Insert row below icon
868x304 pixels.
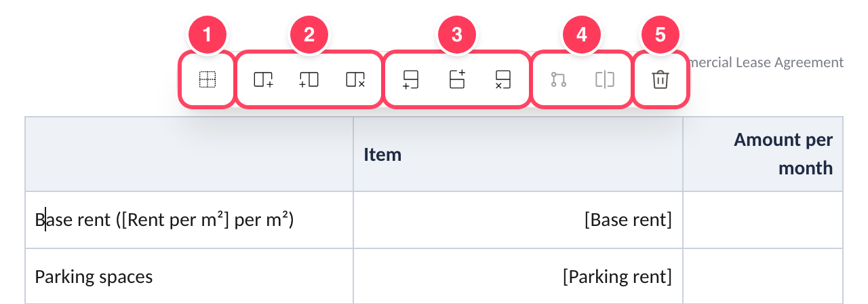(410, 79)
